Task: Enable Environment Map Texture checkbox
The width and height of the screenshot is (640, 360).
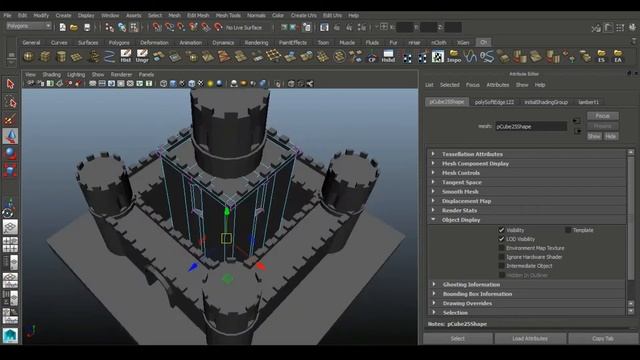Action: pyautogui.click(x=502, y=248)
